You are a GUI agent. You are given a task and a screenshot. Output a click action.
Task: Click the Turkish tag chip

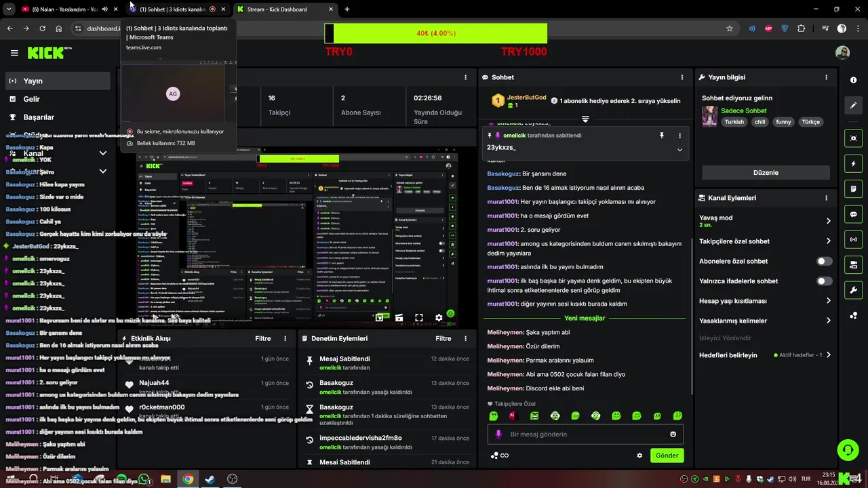tap(734, 122)
